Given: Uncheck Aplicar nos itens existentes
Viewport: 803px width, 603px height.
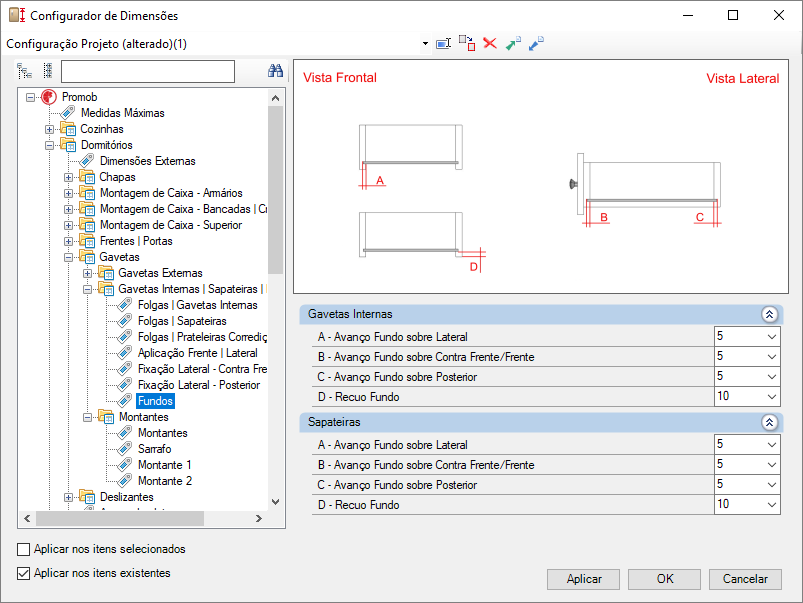Looking at the screenshot, I should tap(24, 573).
